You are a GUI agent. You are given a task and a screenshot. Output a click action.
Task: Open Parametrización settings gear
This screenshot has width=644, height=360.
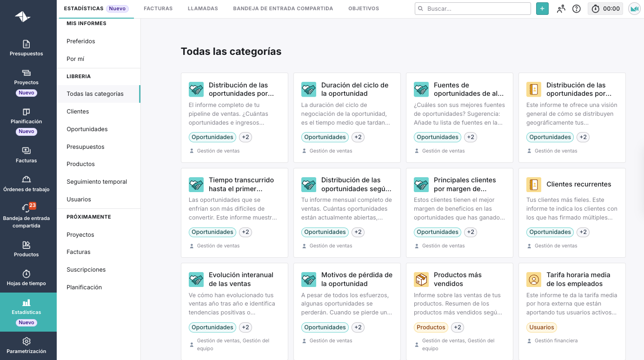click(x=27, y=346)
